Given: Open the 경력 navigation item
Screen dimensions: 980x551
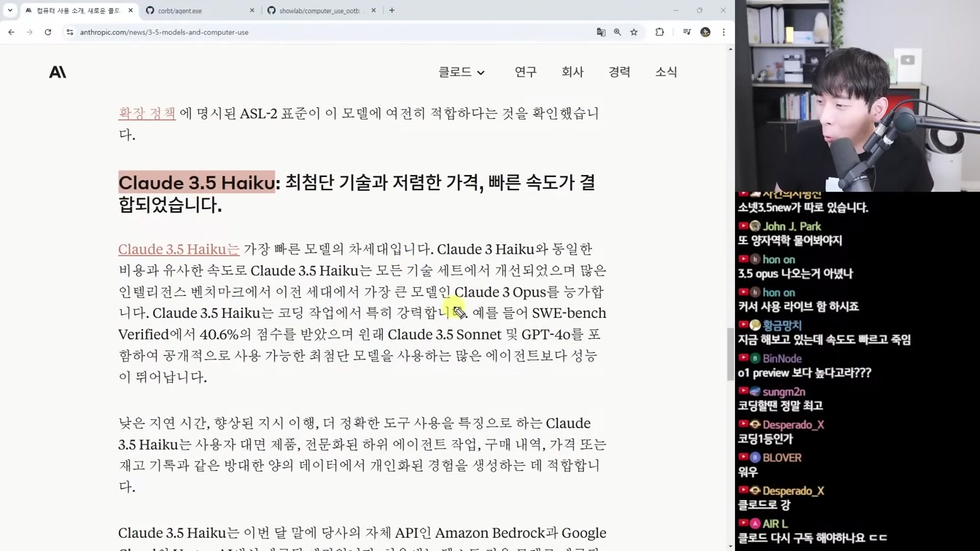Looking at the screenshot, I should click(619, 71).
